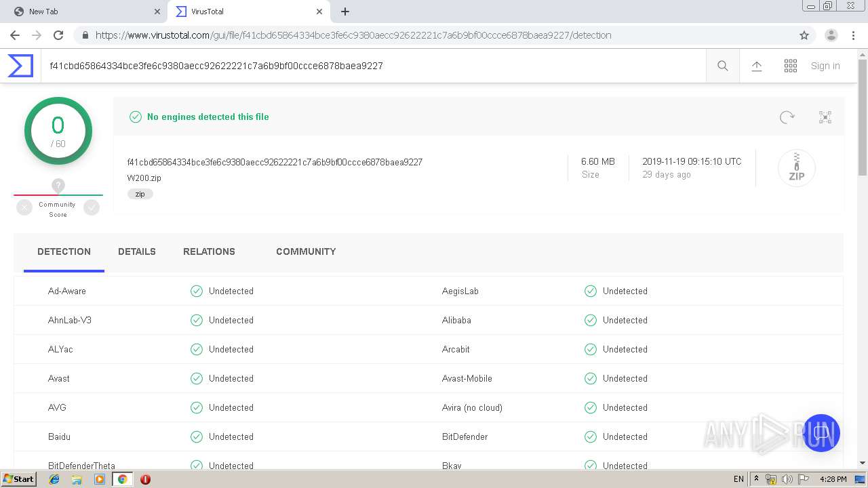Click the volume speaker tray icon
The height and width of the screenshot is (488, 868).
point(787,479)
